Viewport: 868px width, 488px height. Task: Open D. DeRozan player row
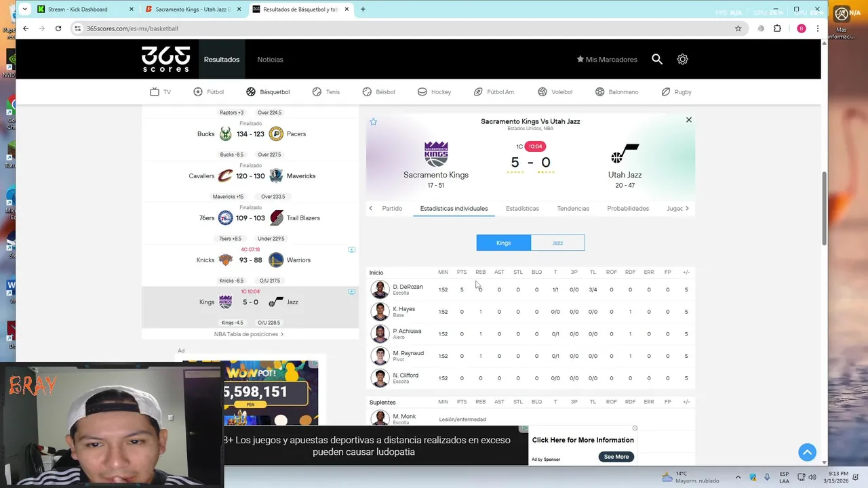pyautogui.click(x=531, y=289)
